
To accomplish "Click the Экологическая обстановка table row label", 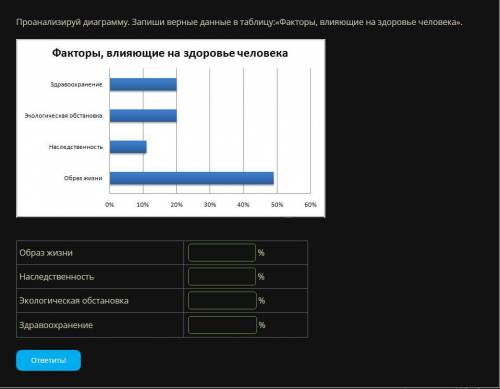I will pyautogui.click(x=74, y=301).
